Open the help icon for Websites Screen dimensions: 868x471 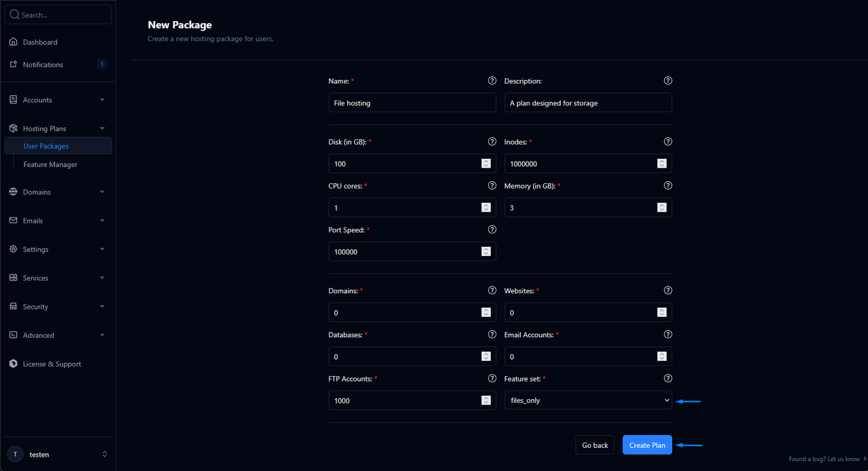(x=668, y=290)
